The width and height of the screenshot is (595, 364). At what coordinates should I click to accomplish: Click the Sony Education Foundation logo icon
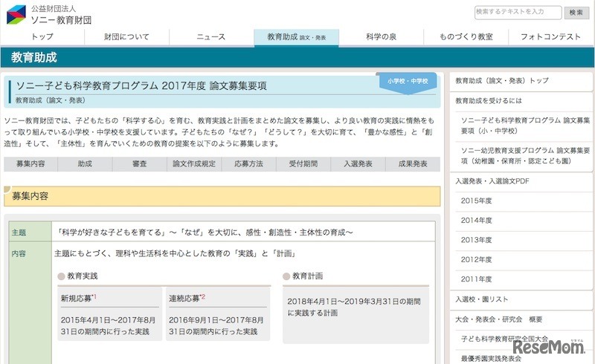coord(16,15)
